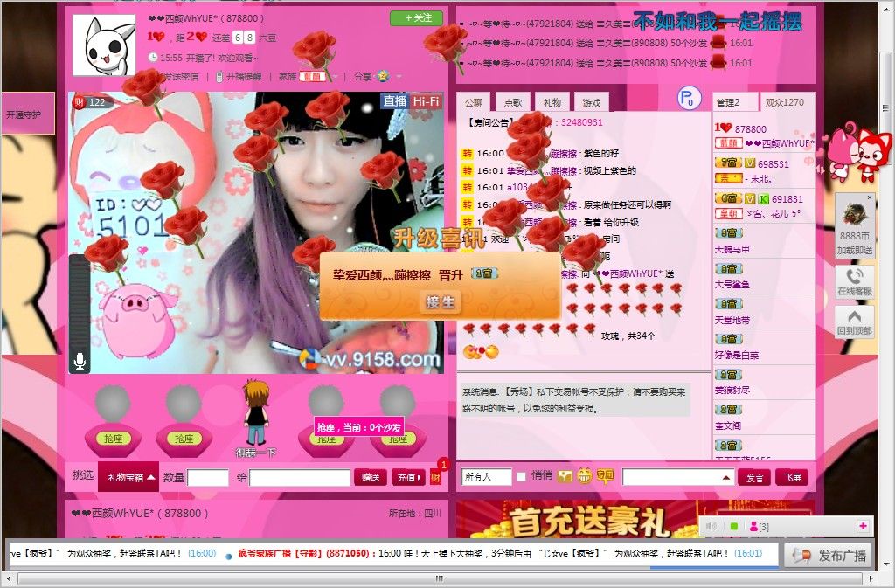Click the green K badge next to 691831

(x=763, y=199)
